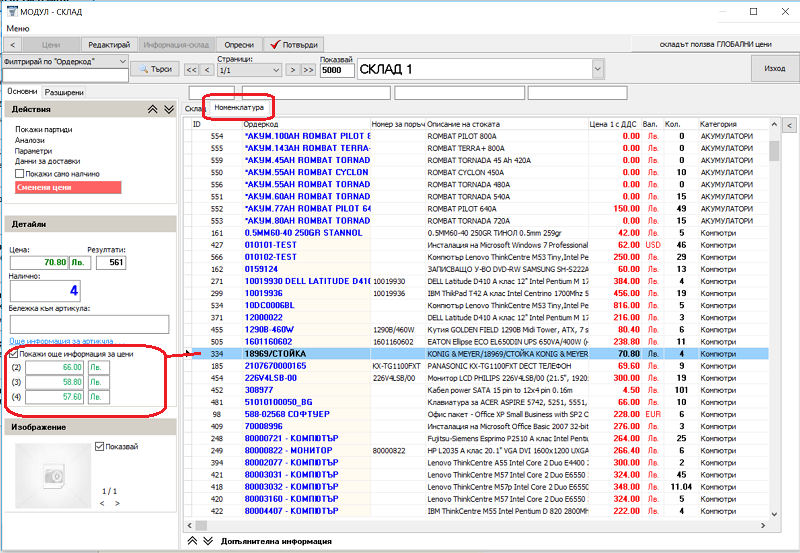Click the side panel toggle arrow beside the Категория column

click(789, 125)
